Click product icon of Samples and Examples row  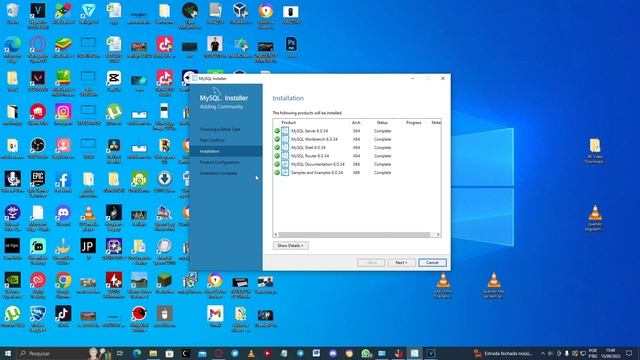point(285,173)
